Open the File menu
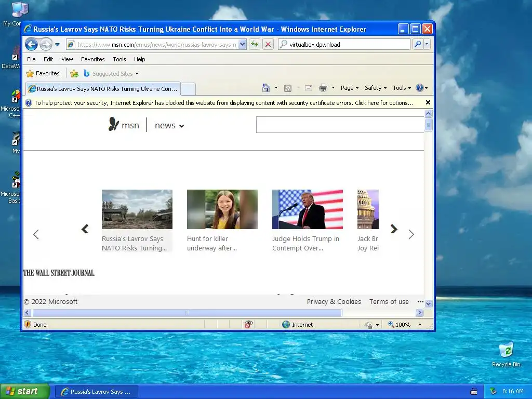This screenshot has width=532, height=399. [31, 59]
